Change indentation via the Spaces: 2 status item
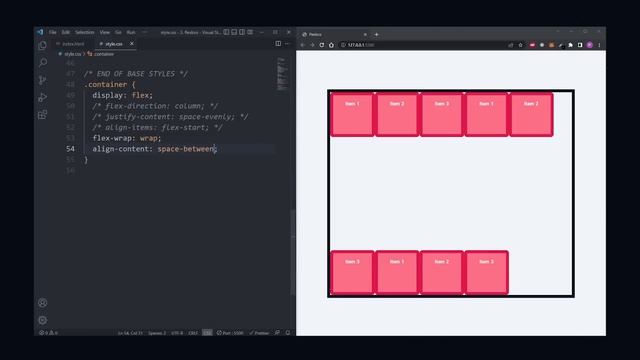 [x=157, y=333]
